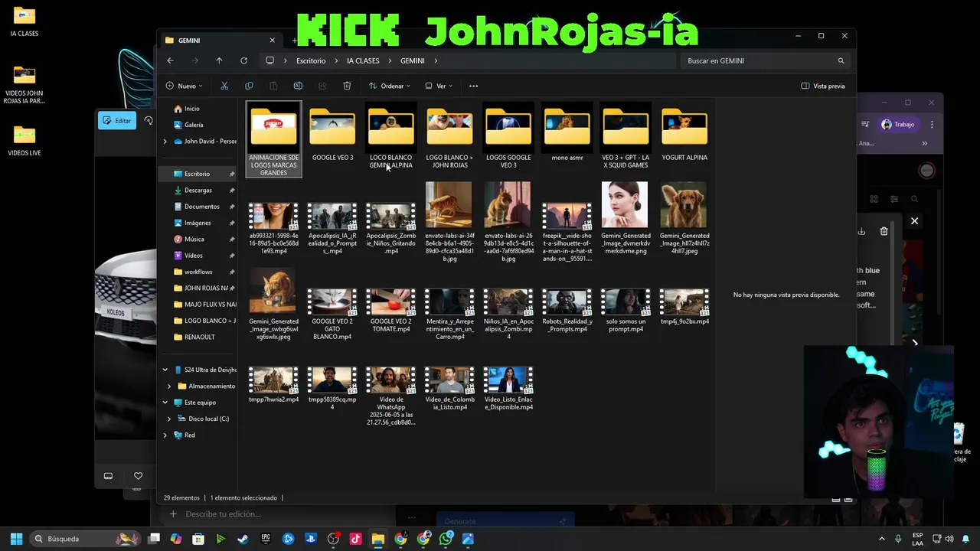This screenshot has width=980, height=551.
Task: Select Descargas in the sidebar
Action: click(x=198, y=190)
